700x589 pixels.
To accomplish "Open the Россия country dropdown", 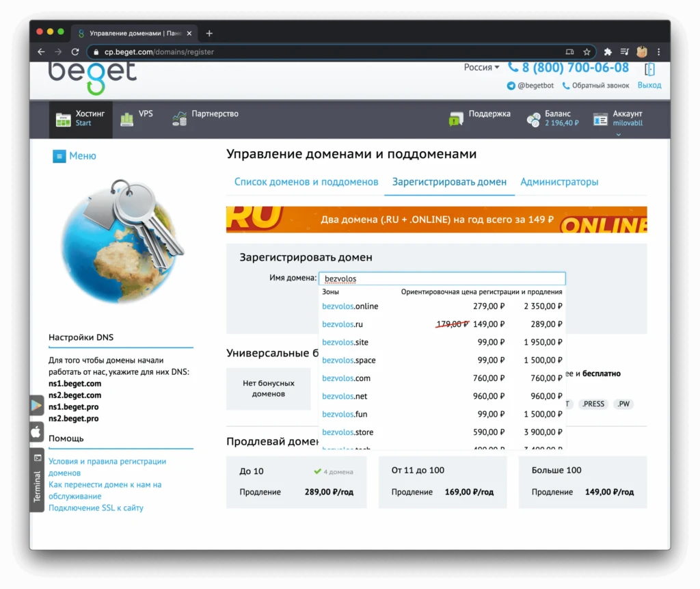I will 481,67.
